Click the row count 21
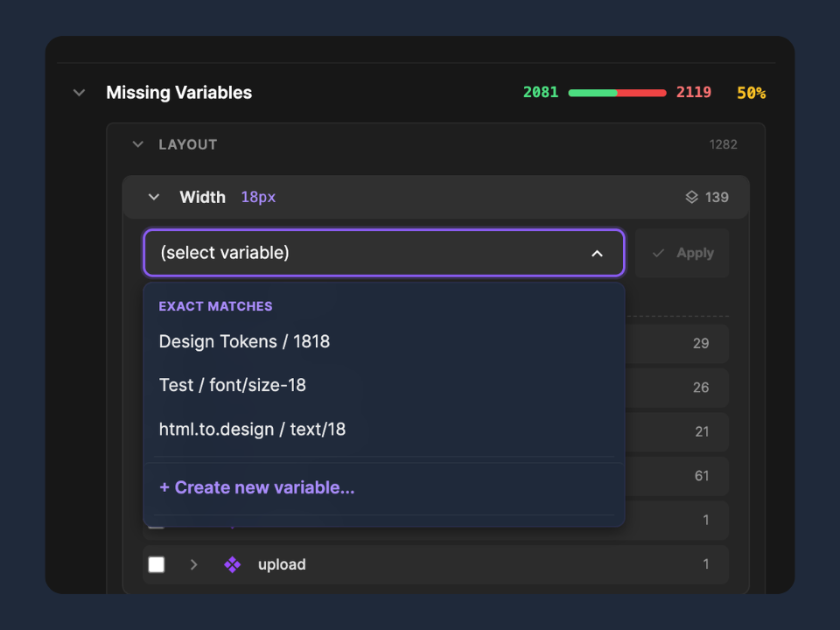The width and height of the screenshot is (840, 630). 702,431
